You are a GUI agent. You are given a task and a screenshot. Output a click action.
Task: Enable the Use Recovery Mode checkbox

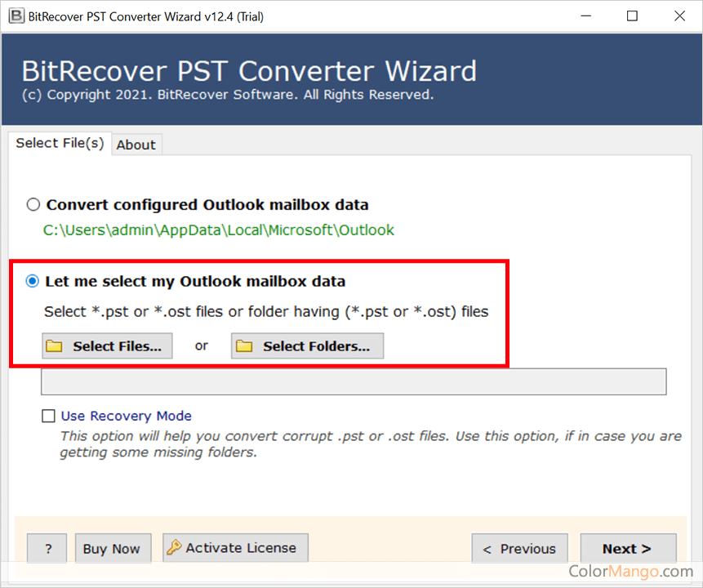click(48, 416)
